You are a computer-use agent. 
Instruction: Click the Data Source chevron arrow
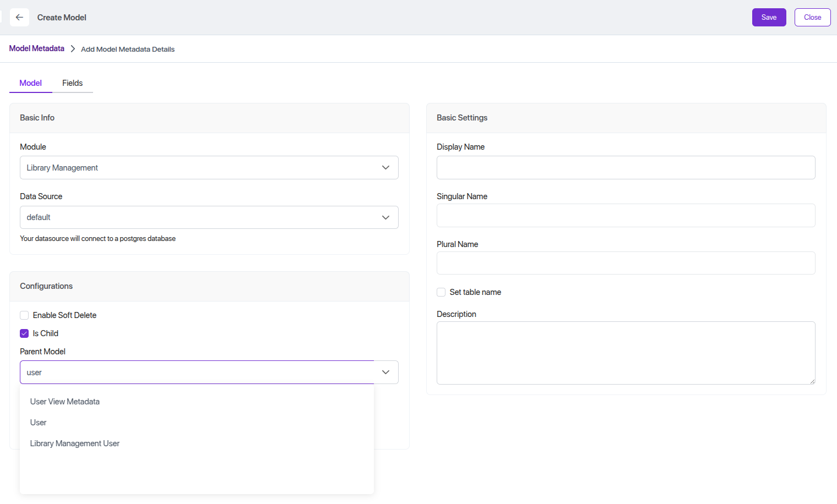coord(385,217)
